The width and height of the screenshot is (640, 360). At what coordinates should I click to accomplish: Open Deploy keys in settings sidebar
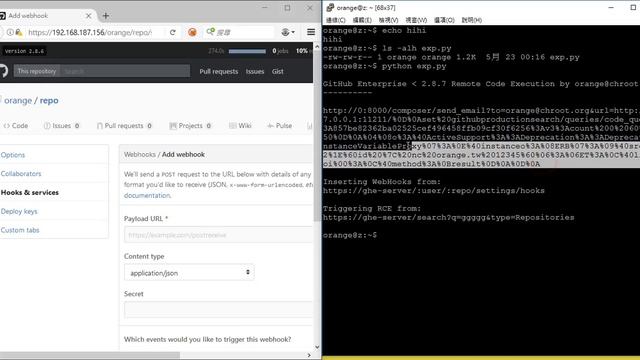point(19,211)
